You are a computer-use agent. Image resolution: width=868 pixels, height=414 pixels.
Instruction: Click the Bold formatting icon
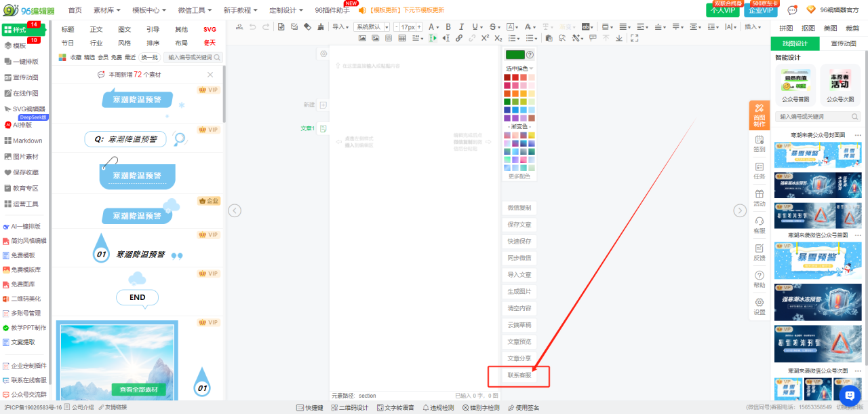pos(448,27)
